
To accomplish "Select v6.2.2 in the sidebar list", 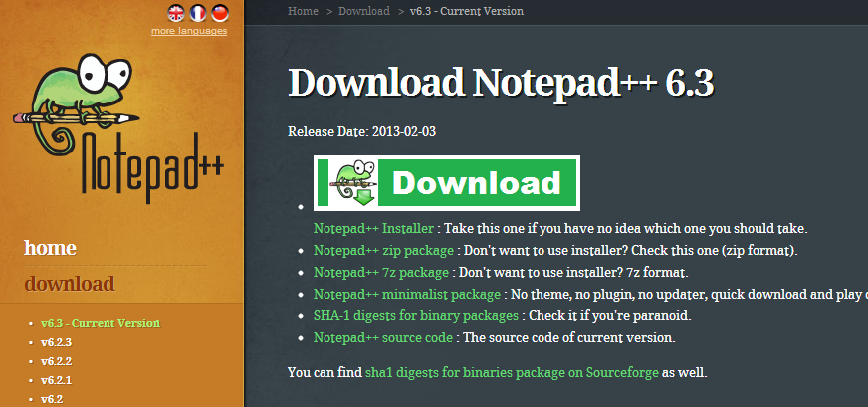I will point(57,361).
